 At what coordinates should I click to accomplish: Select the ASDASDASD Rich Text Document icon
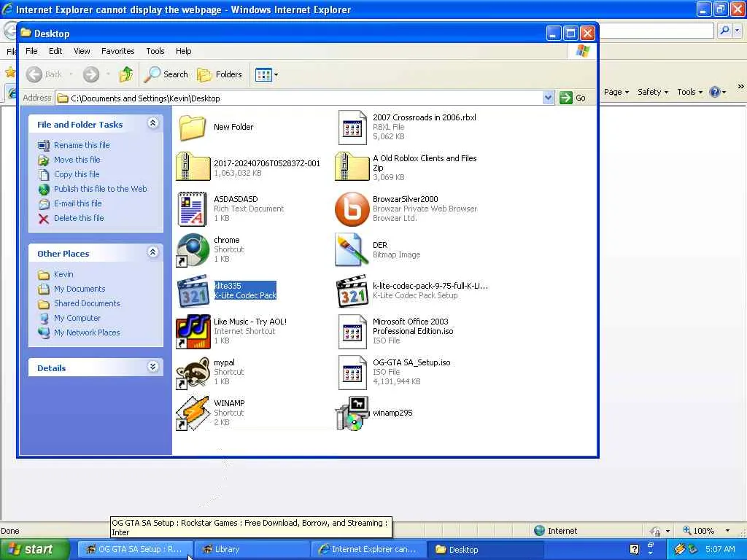[193, 209]
